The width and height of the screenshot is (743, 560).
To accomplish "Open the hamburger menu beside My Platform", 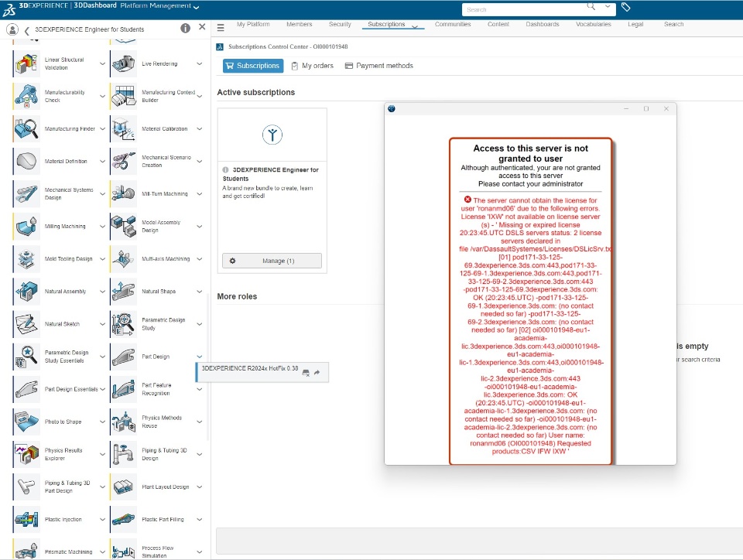I will pyautogui.click(x=221, y=27).
